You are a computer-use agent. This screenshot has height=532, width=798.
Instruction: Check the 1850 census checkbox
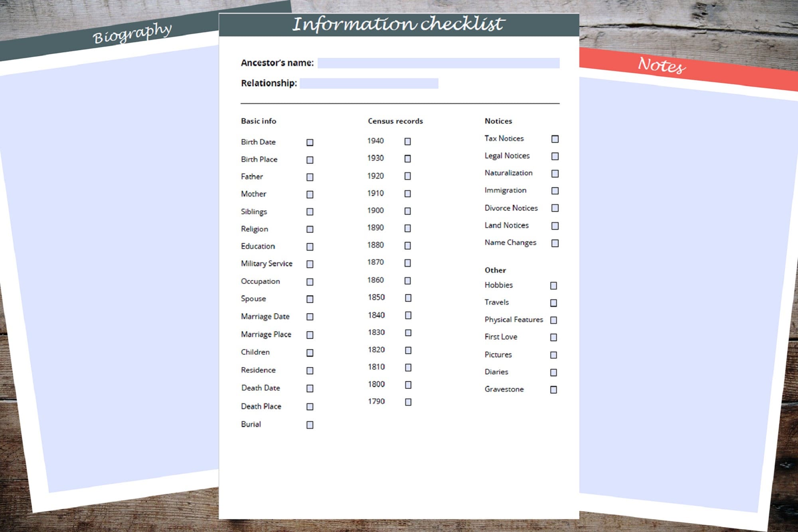coord(407,297)
